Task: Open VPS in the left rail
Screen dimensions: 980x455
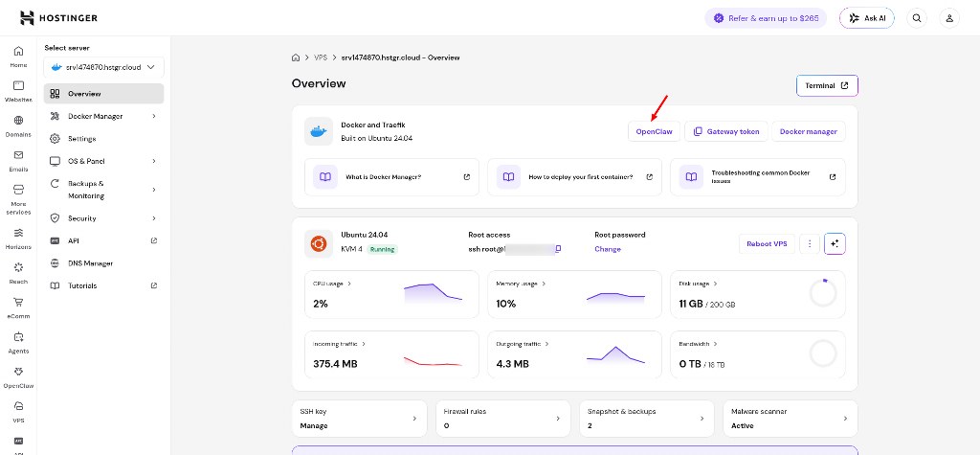Action: point(19,413)
